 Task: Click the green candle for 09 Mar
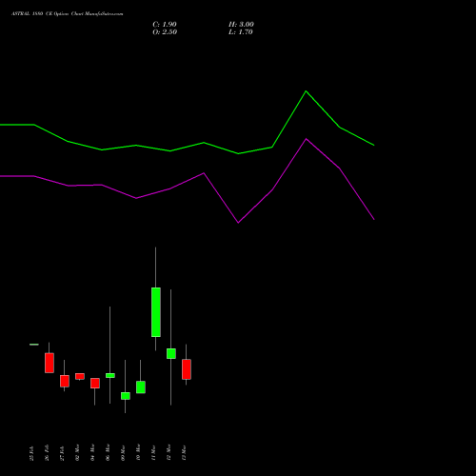[126, 396]
